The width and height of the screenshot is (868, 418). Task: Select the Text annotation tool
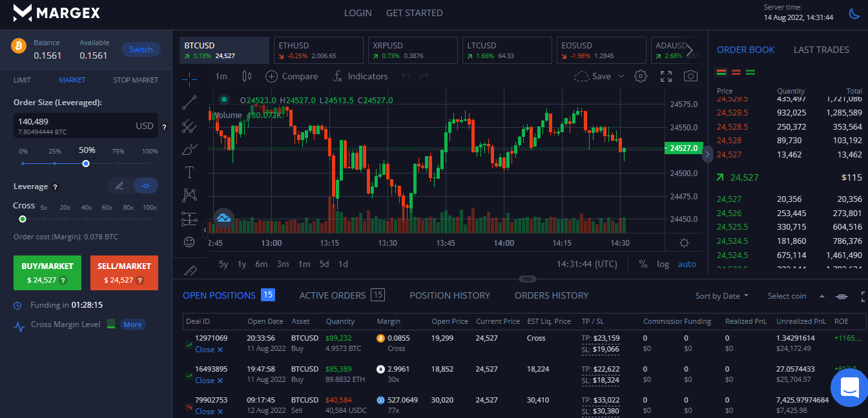point(189,172)
